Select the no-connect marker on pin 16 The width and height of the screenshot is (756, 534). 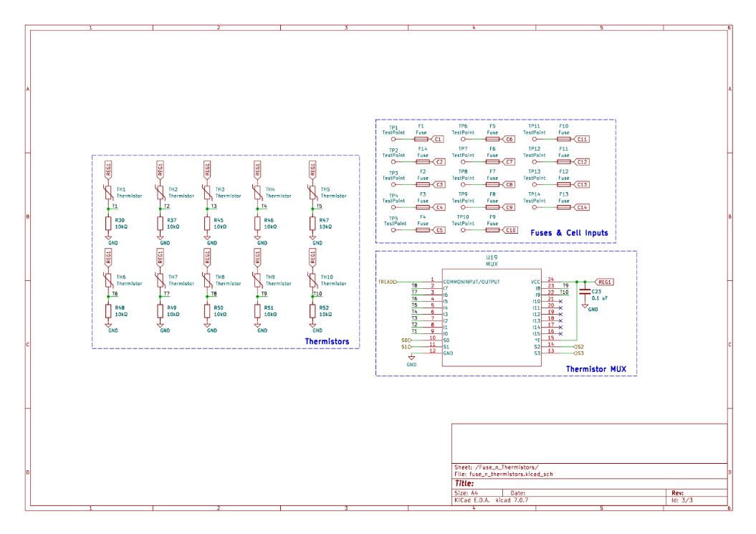coord(561,334)
